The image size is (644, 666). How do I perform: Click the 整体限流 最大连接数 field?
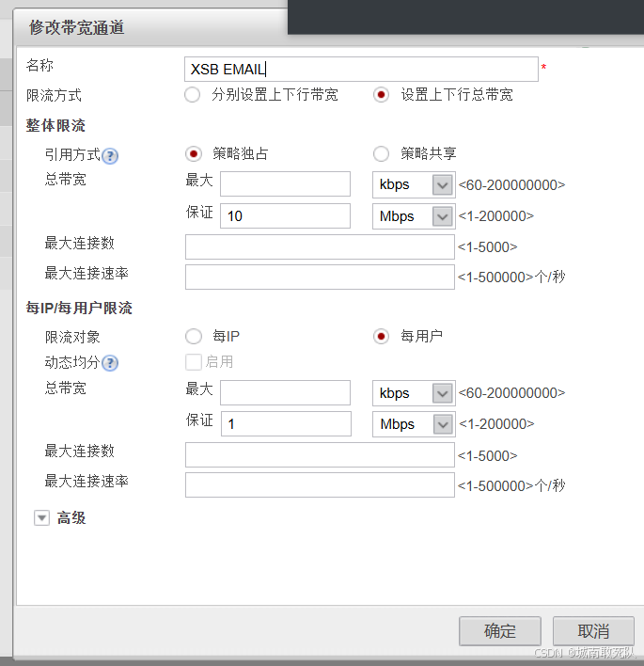320,246
